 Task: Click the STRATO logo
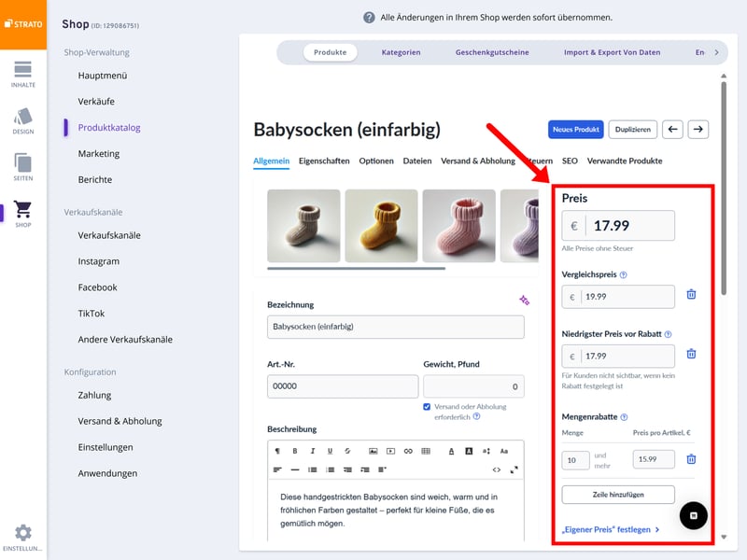[23, 24]
